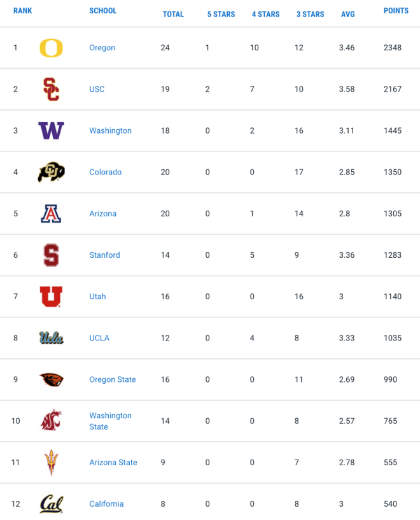Click the Cal Bears script logo
This screenshot has width=420, height=520.
tap(51, 503)
